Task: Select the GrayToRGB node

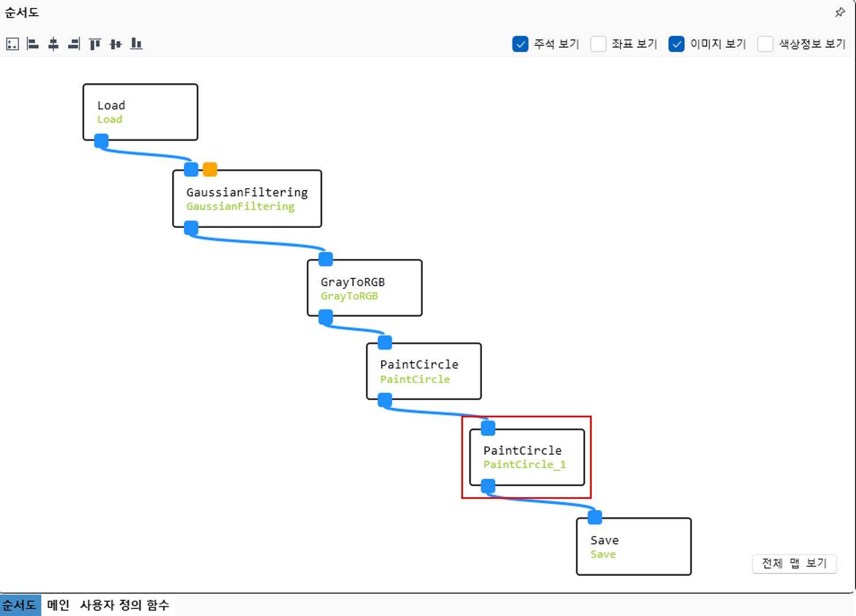Action: [364, 288]
